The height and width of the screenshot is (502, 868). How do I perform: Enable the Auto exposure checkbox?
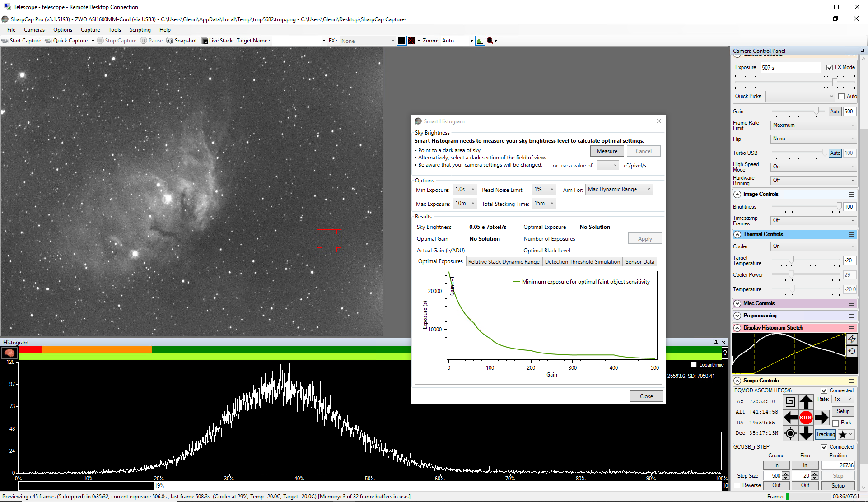(841, 96)
